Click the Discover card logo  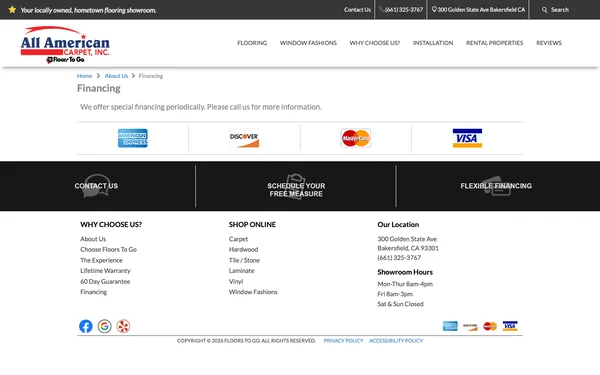click(x=244, y=138)
